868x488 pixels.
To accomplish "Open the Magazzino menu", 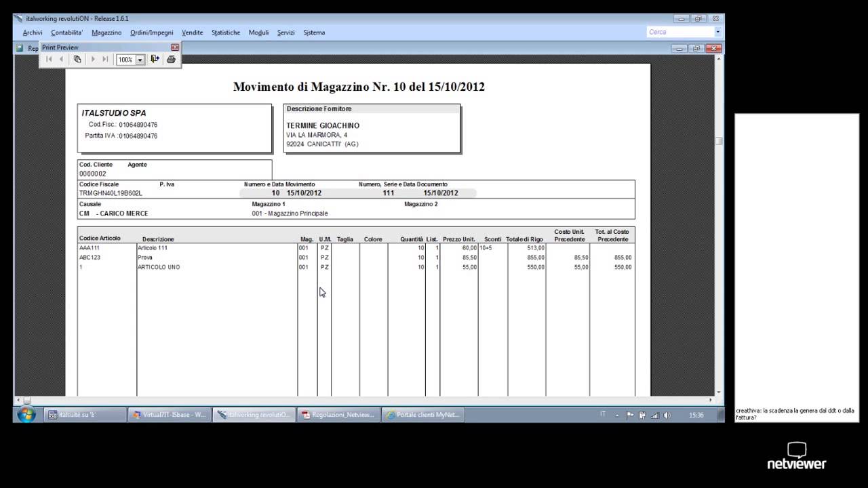I will tap(106, 33).
